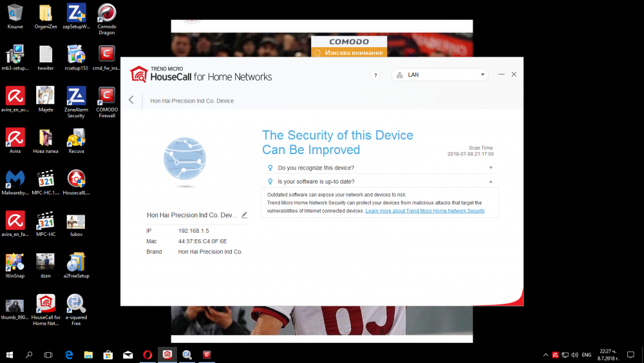The height and width of the screenshot is (363, 644).
Task: Open Microsoft Store from the taskbar
Action: pos(108,355)
